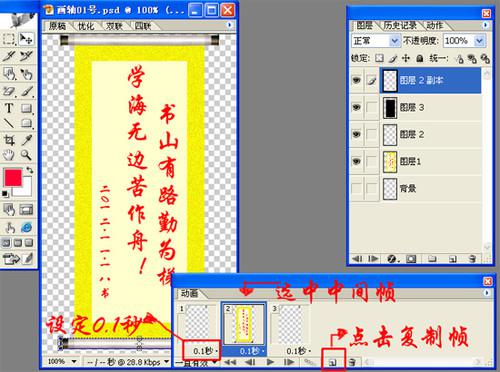The image size is (500, 372).
Task: Switch to the 双联 tab
Action: [x=114, y=26]
